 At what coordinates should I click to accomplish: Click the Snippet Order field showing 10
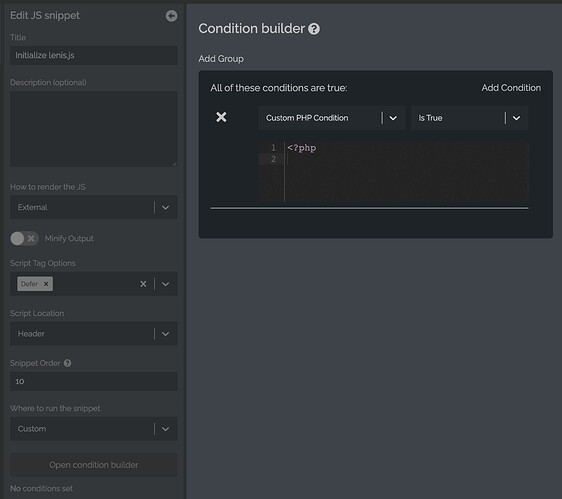94,381
